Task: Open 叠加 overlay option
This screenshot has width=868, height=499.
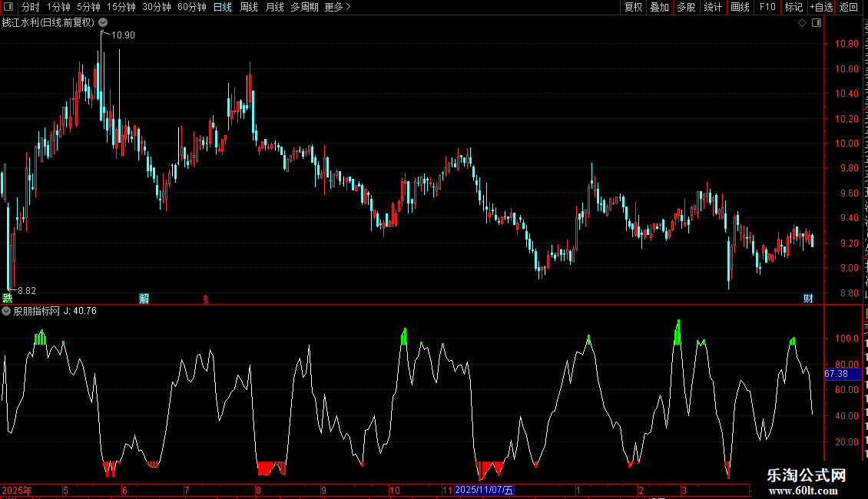Action: point(659,7)
